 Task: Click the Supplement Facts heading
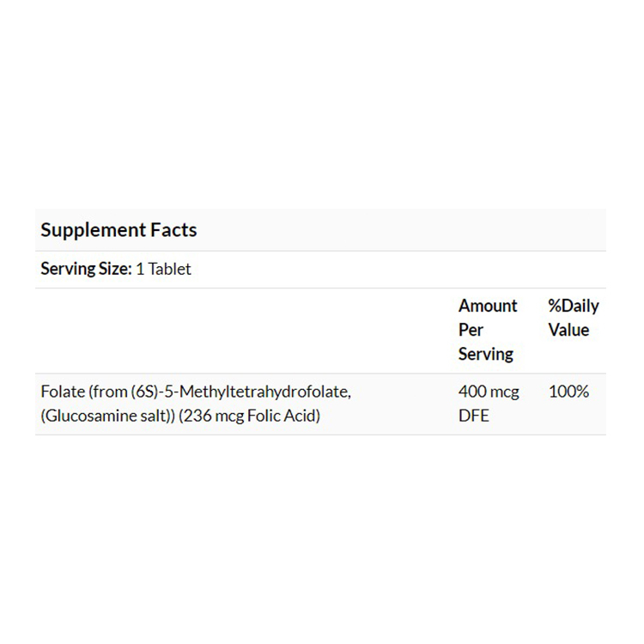118,230
